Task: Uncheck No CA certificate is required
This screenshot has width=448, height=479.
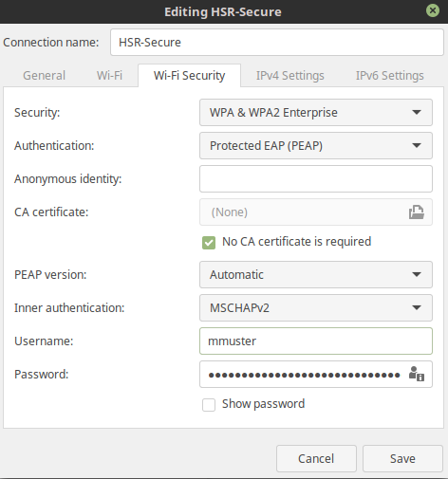Action: point(209,243)
